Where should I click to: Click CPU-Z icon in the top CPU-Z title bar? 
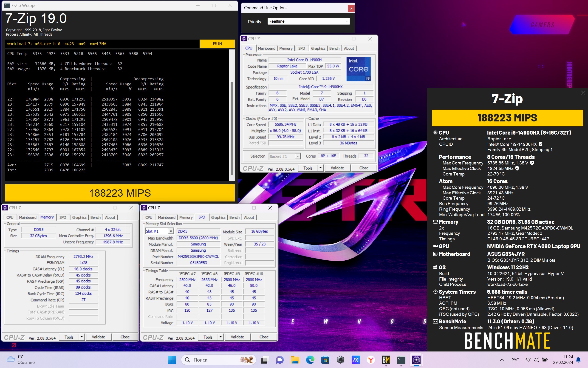click(x=244, y=39)
